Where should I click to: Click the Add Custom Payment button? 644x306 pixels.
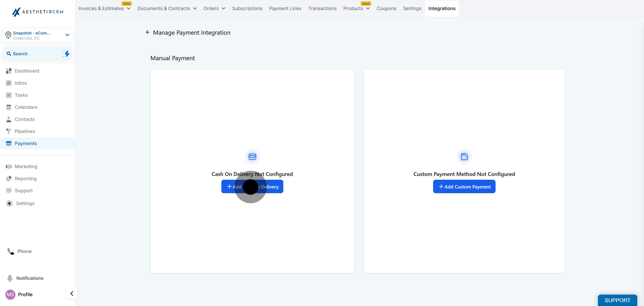pos(464,187)
